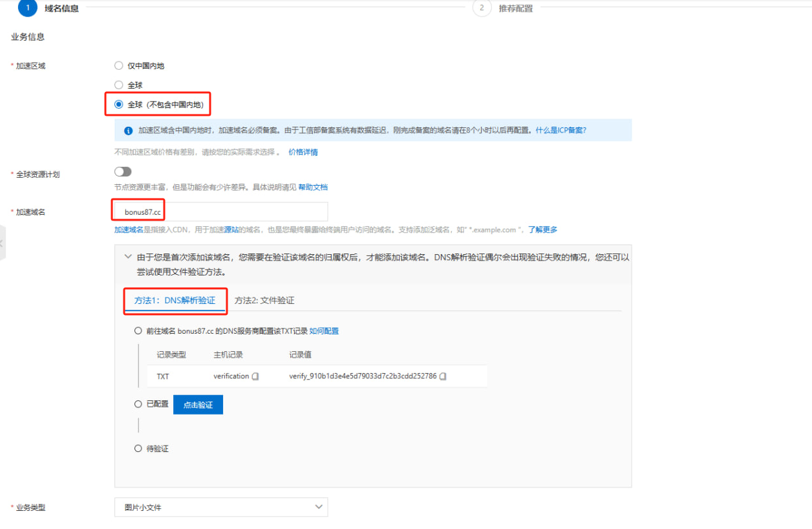Open the 业务类型 dropdown
This screenshot has height=529, width=812.
[x=221, y=507]
